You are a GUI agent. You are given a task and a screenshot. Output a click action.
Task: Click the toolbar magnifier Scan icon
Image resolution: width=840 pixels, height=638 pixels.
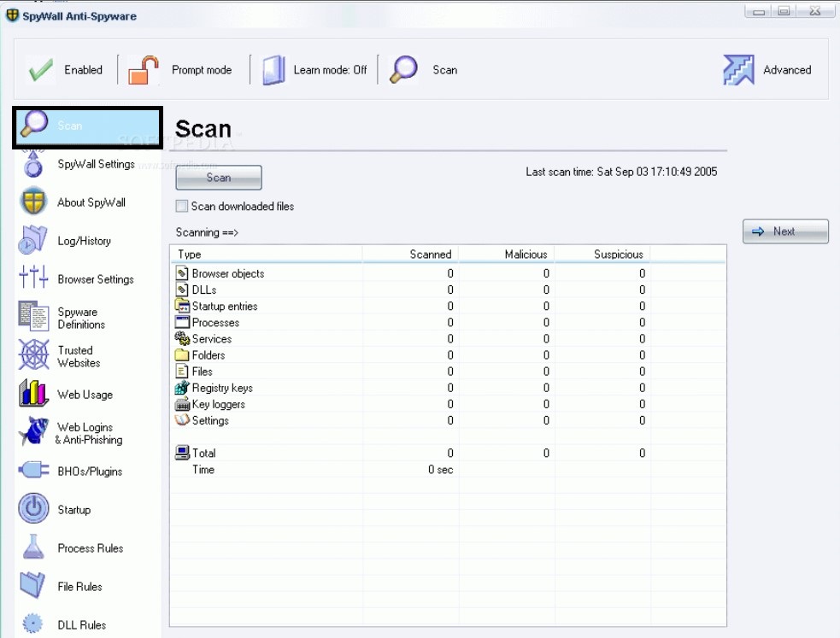(403, 69)
